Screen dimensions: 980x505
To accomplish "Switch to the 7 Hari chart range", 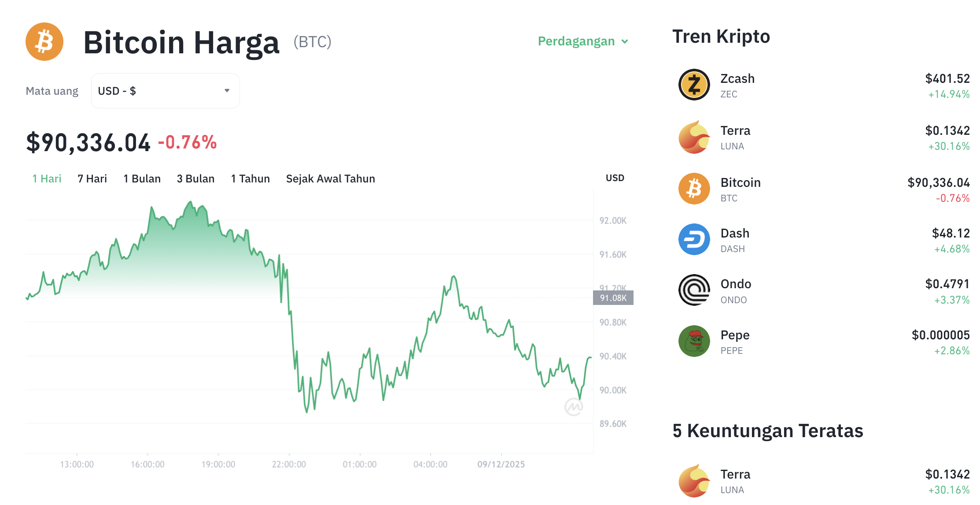I will 92,178.
